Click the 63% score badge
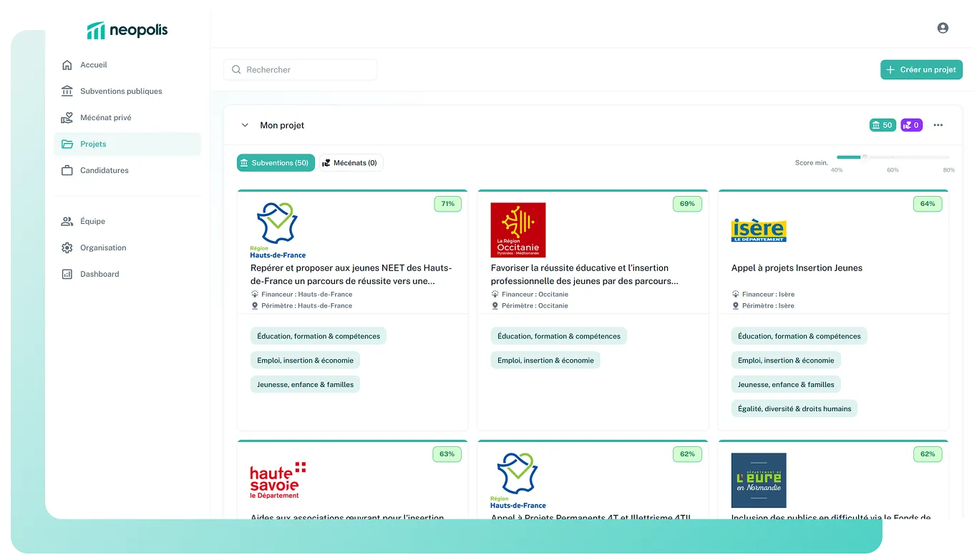 [x=447, y=454]
